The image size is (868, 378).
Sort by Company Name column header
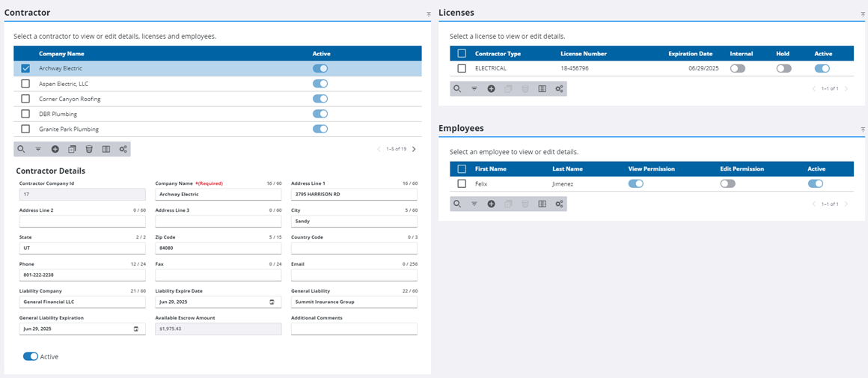click(x=61, y=54)
